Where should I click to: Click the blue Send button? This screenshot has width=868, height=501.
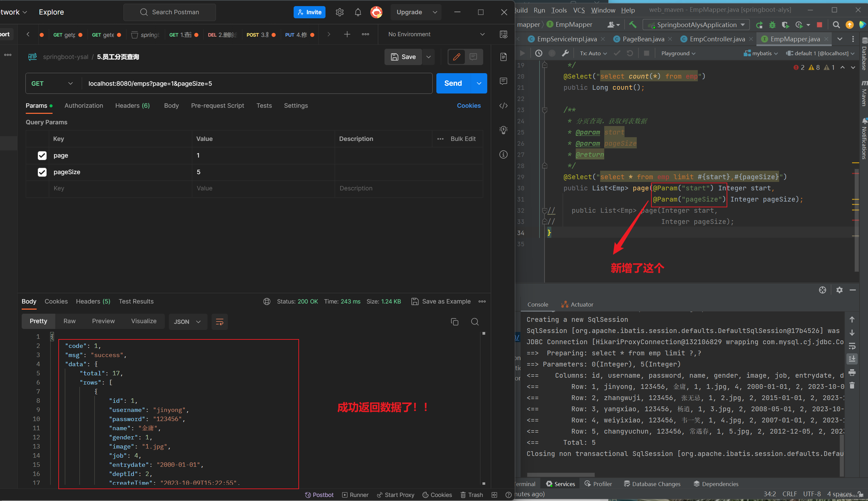pyautogui.click(x=453, y=83)
